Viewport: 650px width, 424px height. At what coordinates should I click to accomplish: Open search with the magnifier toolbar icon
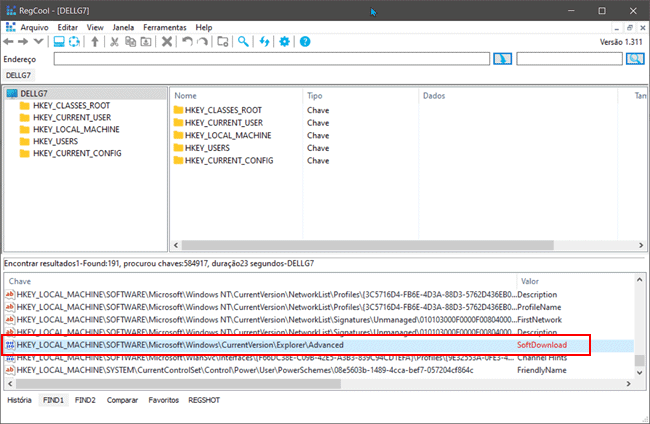tap(243, 42)
